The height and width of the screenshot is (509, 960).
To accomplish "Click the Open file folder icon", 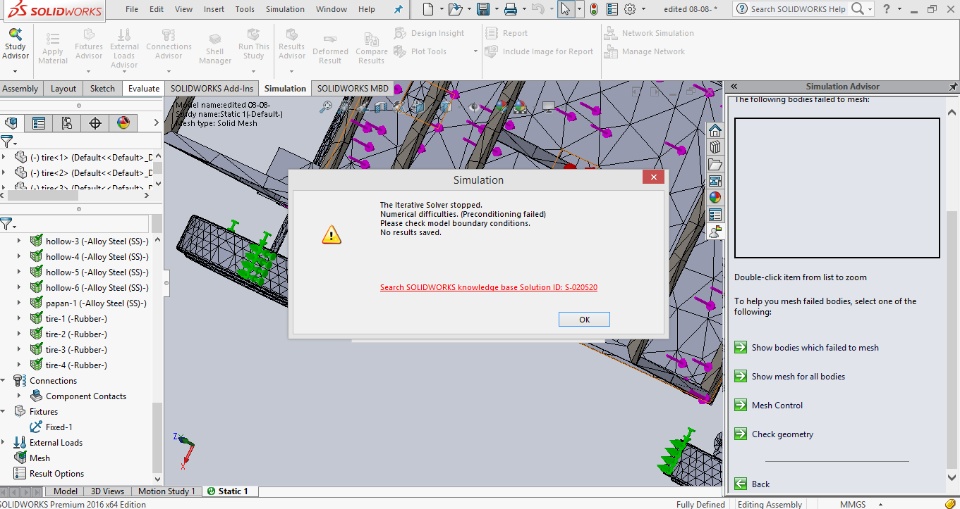I will pos(454,9).
